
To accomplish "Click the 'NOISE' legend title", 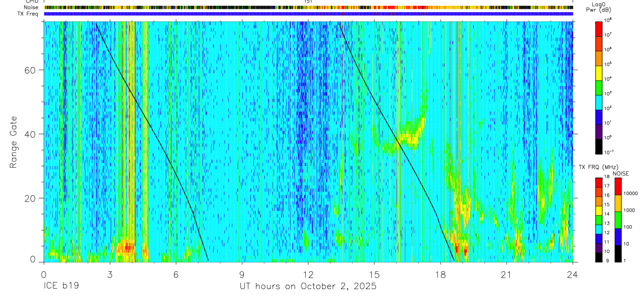I will click(x=620, y=173).
